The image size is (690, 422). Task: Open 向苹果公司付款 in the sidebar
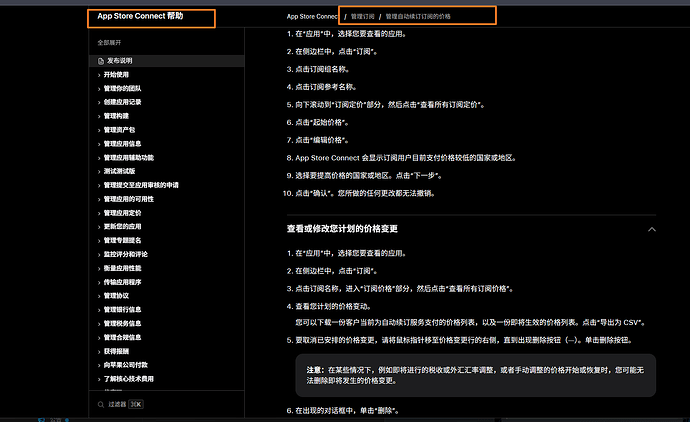pos(125,365)
